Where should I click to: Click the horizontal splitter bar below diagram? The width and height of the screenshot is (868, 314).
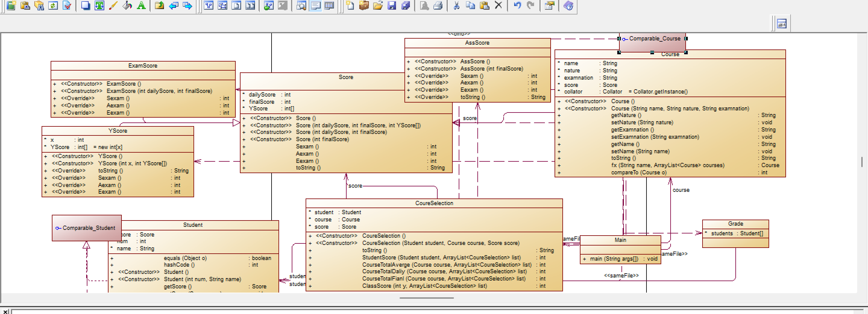tap(426, 298)
